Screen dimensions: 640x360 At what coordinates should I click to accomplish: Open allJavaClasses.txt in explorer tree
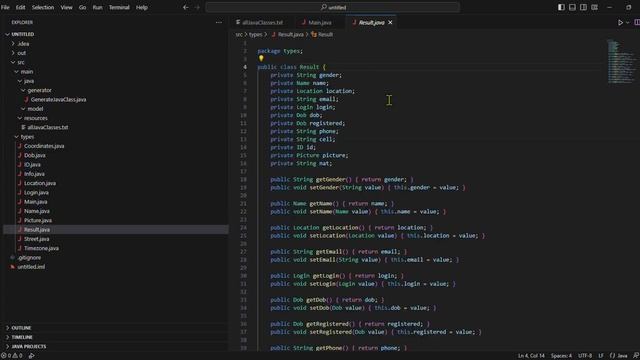coord(48,127)
